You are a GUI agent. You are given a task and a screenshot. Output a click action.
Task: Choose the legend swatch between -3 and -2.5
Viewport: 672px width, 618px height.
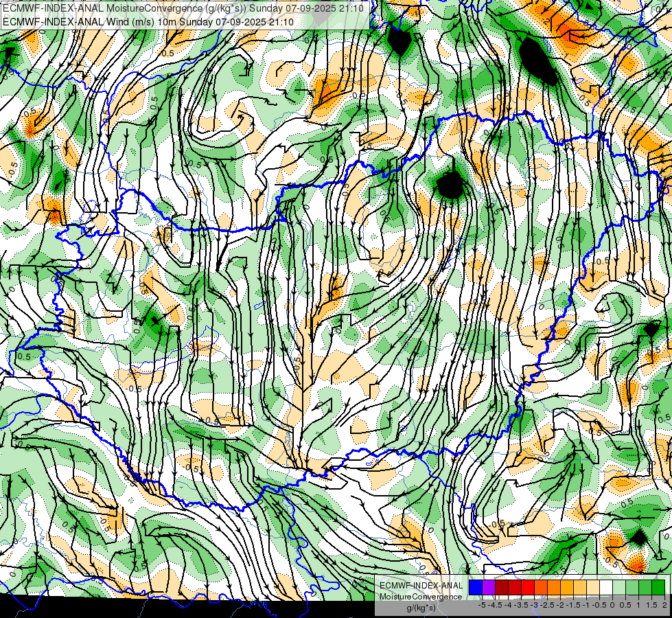[x=541, y=588]
